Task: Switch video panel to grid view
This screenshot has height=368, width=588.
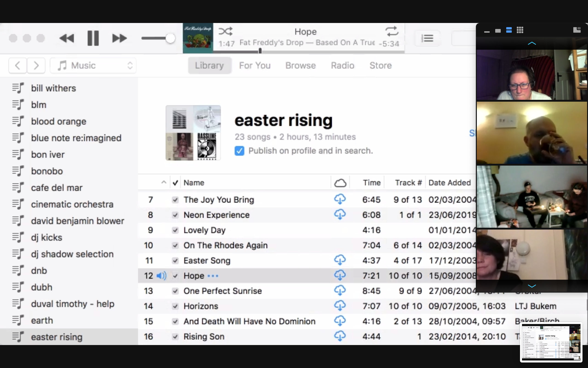Action: coord(520,30)
